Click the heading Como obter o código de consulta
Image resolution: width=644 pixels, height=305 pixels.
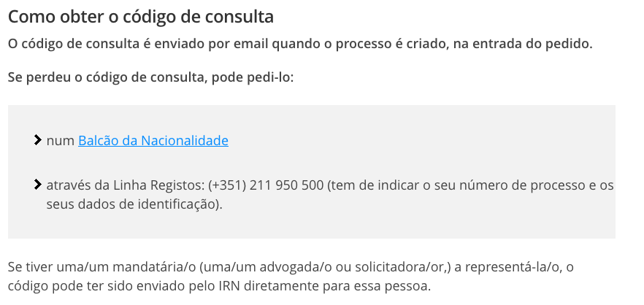tap(141, 16)
